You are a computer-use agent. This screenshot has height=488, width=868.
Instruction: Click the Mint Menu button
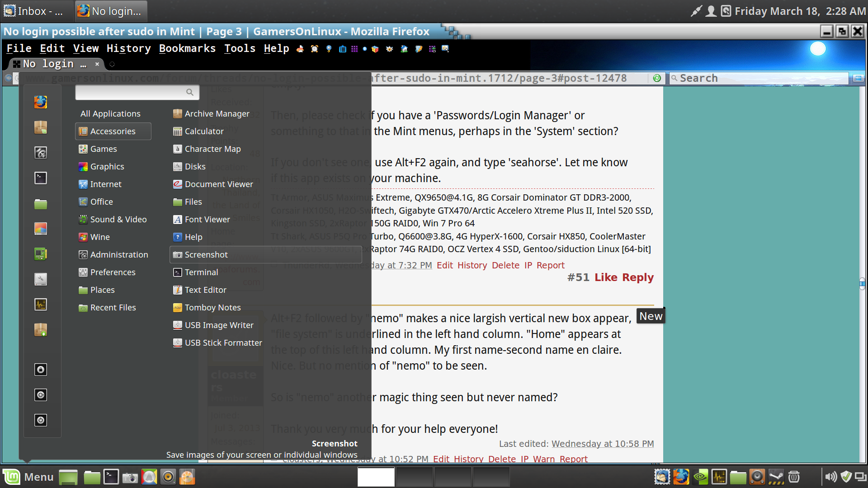[28, 477]
